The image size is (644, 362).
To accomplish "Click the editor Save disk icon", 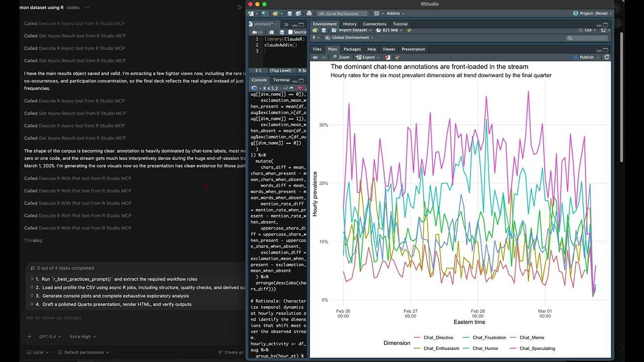I will (x=282, y=32).
